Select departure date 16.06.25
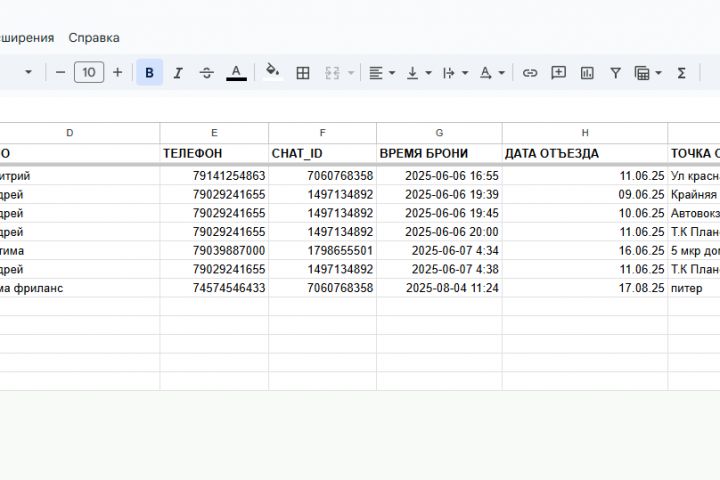 coord(585,250)
